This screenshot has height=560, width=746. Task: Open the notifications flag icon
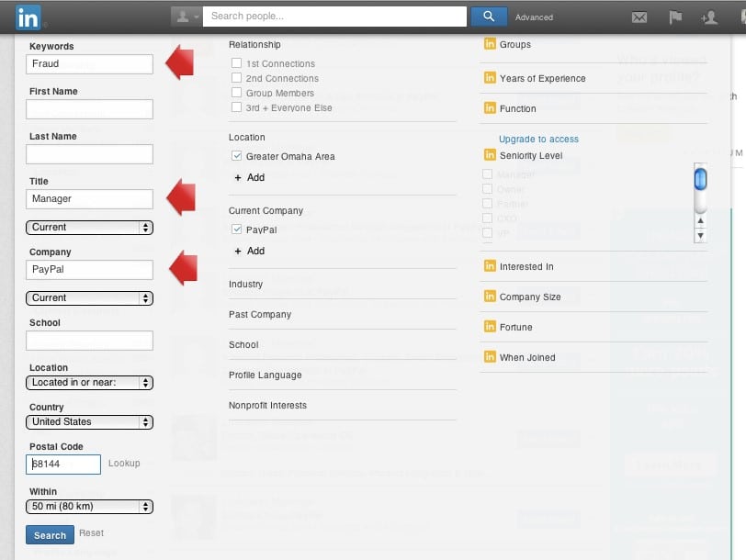click(675, 17)
